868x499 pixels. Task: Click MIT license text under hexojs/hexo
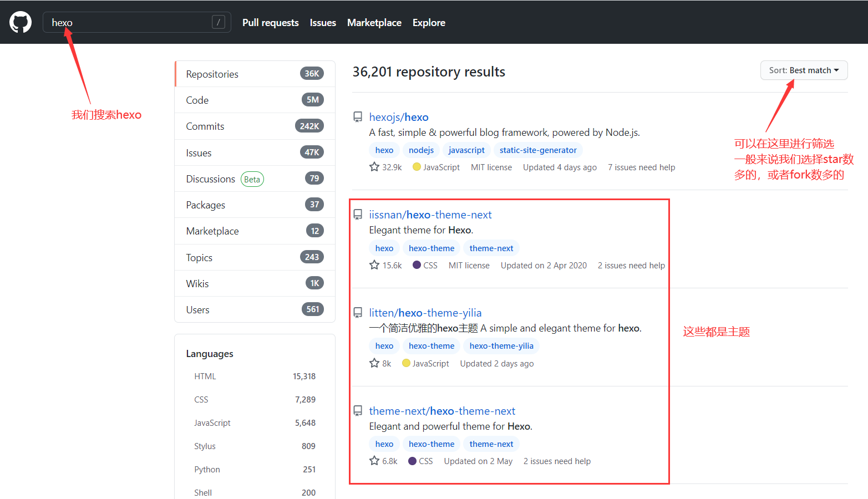coord(491,167)
